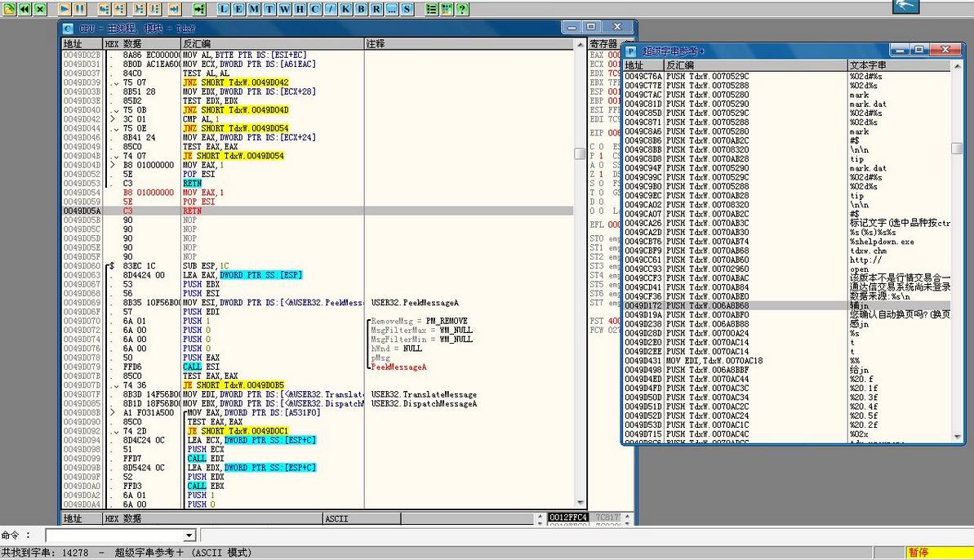Show Executable modules with E button
The height and width of the screenshot is (560, 974).
coord(239,9)
